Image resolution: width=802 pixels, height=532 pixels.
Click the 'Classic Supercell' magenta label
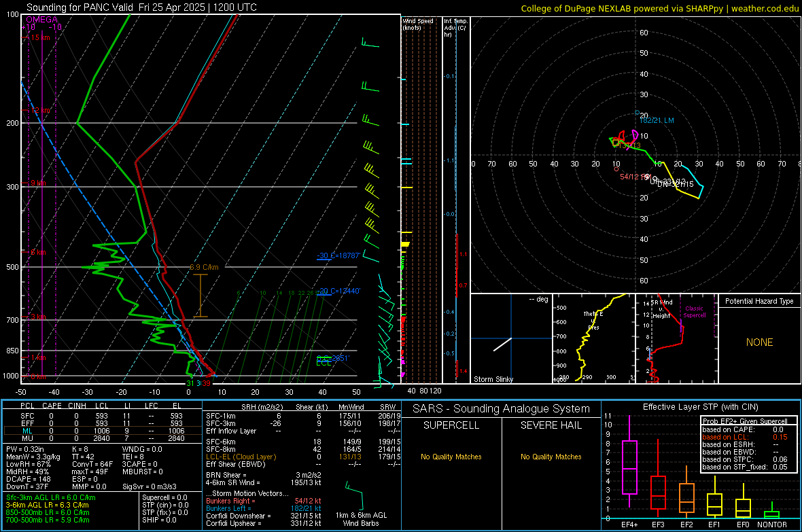point(694,312)
